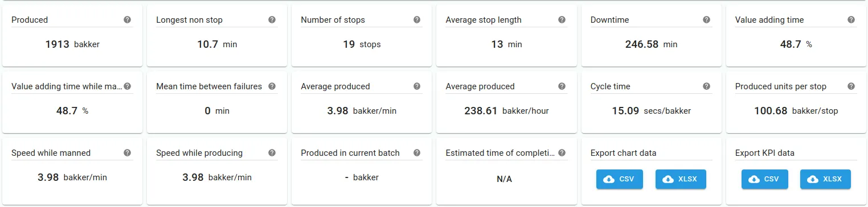Show help for Number of stops
The image size is (868, 207).
pyautogui.click(x=417, y=19)
